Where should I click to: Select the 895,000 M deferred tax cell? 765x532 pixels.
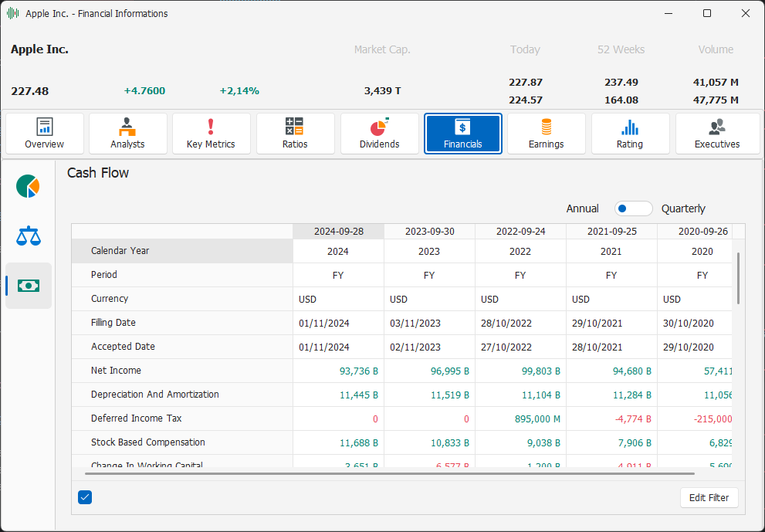pyautogui.click(x=520, y=418)
